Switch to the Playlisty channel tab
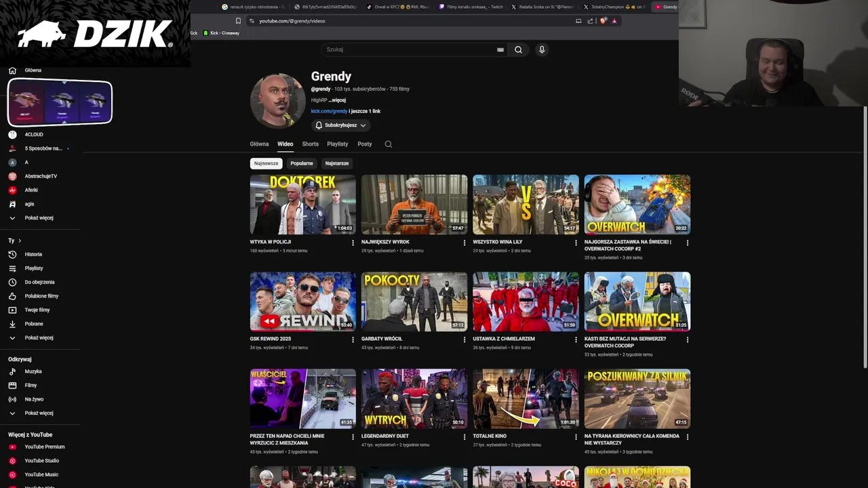 pos(337,144)
